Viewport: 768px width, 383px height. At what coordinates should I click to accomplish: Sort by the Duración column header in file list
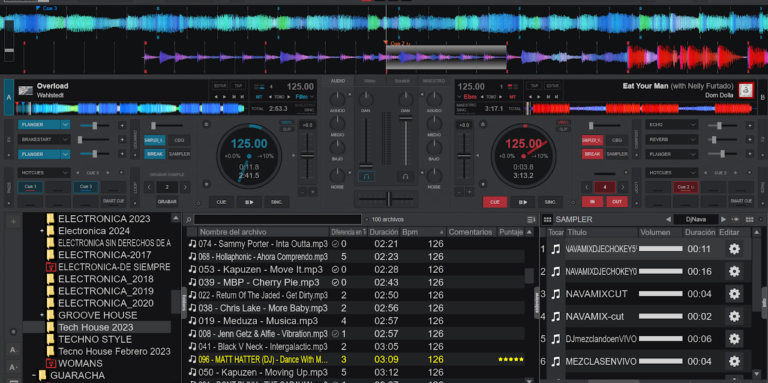(x=384, y=232)
